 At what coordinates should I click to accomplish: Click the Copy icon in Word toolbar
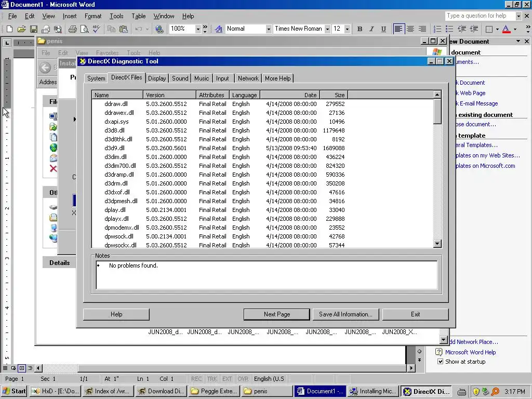(x=111, y=29)
